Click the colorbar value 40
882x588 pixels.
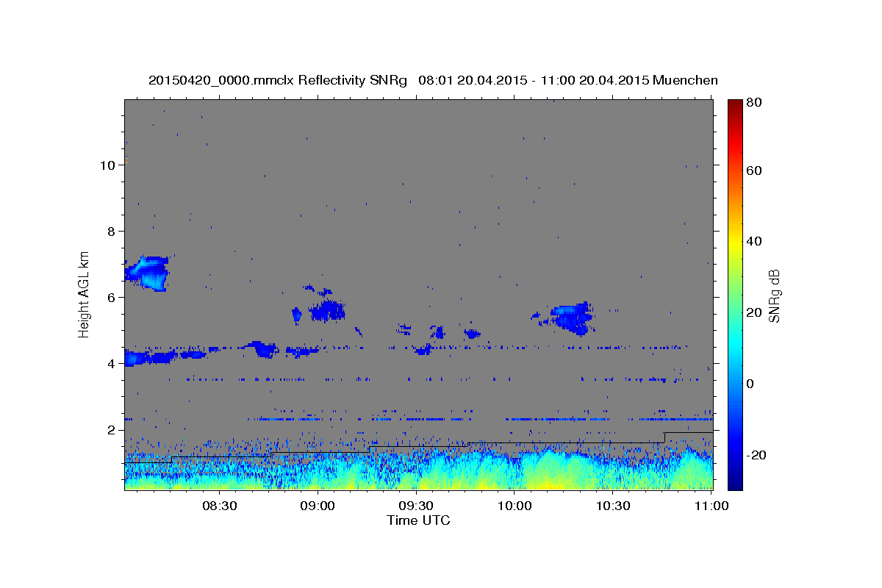click(x=756, y=241)
